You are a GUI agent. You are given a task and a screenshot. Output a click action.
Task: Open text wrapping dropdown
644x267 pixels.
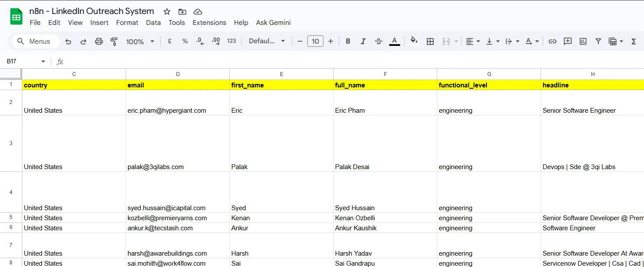click(513, 41)
